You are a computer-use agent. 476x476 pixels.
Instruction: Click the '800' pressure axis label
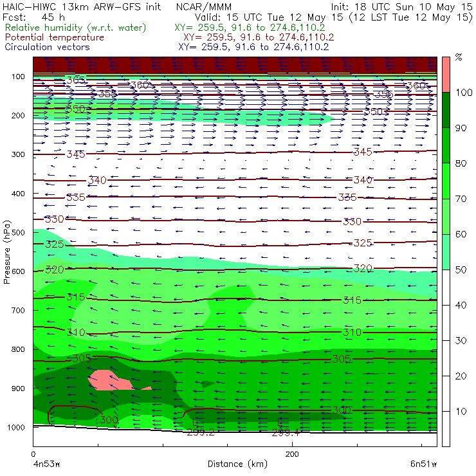18,349
